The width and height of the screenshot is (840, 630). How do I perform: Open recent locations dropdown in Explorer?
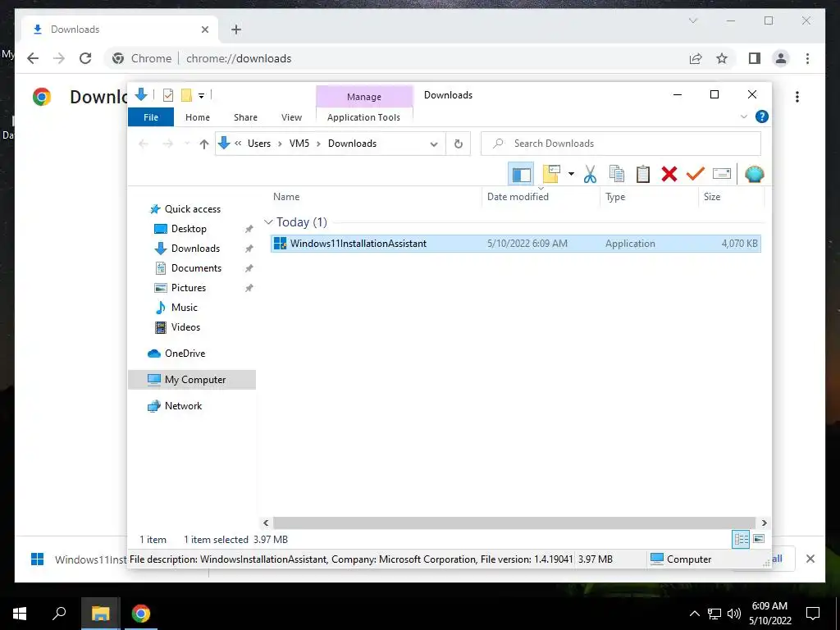(x=187, y=144)
